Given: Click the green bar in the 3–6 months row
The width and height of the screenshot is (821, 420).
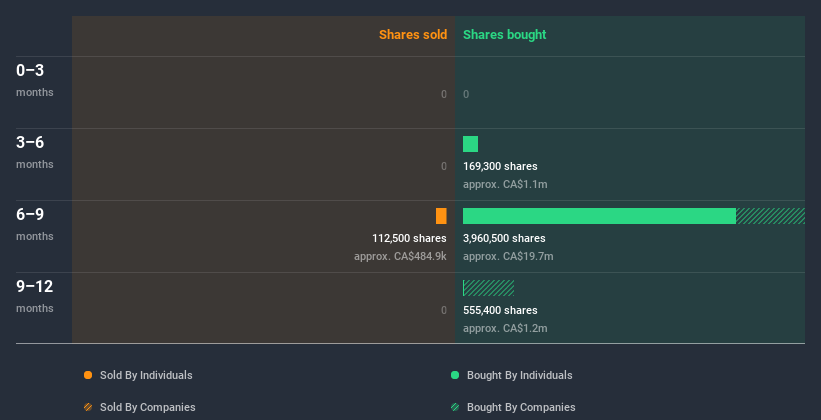Looking at the screenshot, I should click(470, 144).
